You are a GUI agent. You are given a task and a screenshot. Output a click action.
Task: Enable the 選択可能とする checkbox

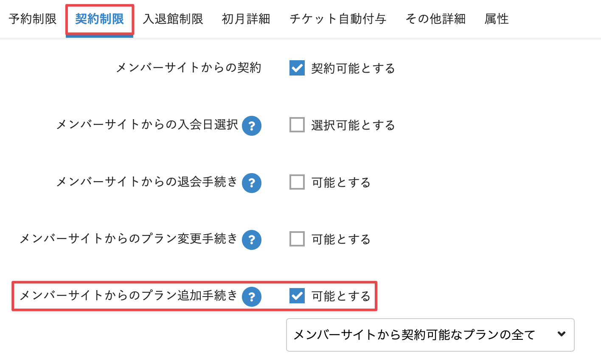click(x=297, y=125)
